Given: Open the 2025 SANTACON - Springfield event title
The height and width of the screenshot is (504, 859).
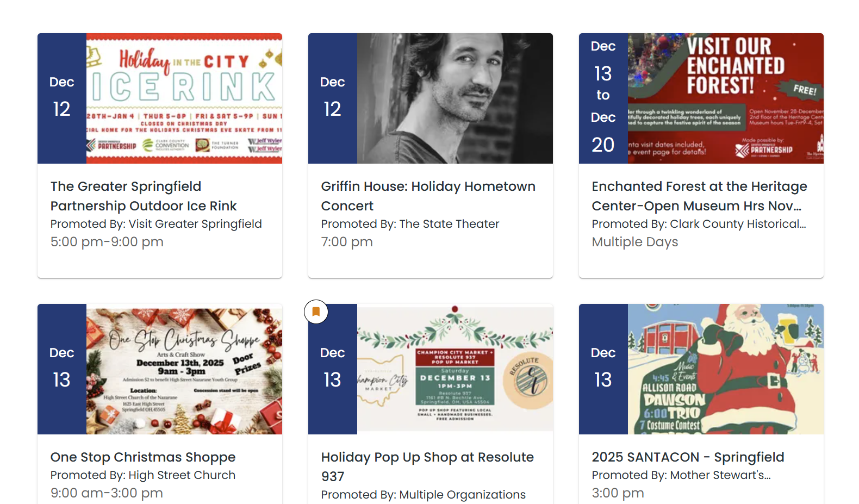Looking at the screenshot, I should pyautogui.click(x=688, y=457).
